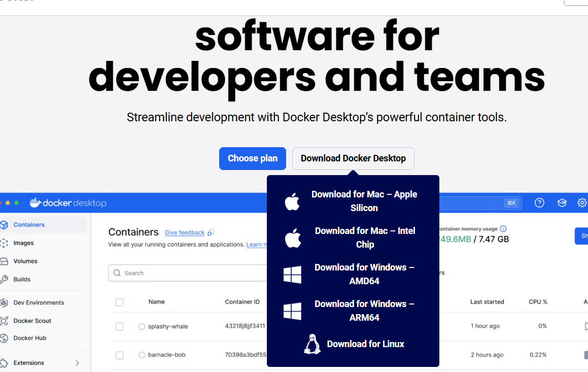This screenshot has width=588, height=372.
Task: Choose Download for Windows – ARM64
Action: tap(364, 311)
